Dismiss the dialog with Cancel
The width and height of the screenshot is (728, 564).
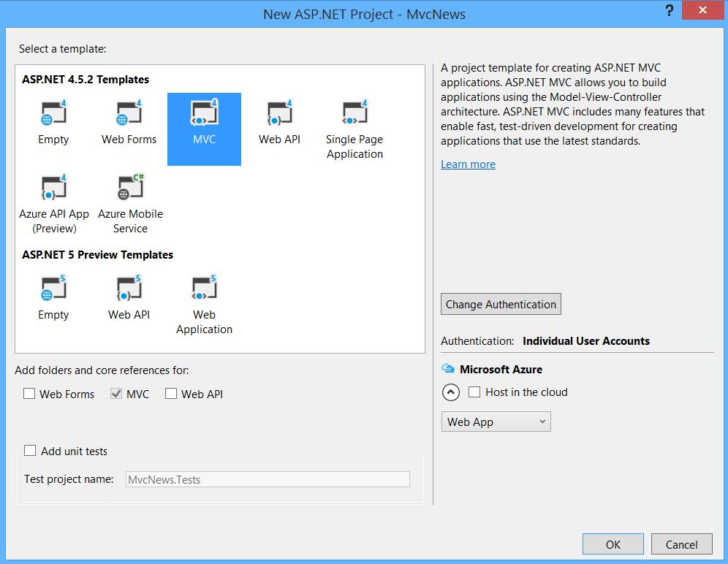(x=681, y=544)
